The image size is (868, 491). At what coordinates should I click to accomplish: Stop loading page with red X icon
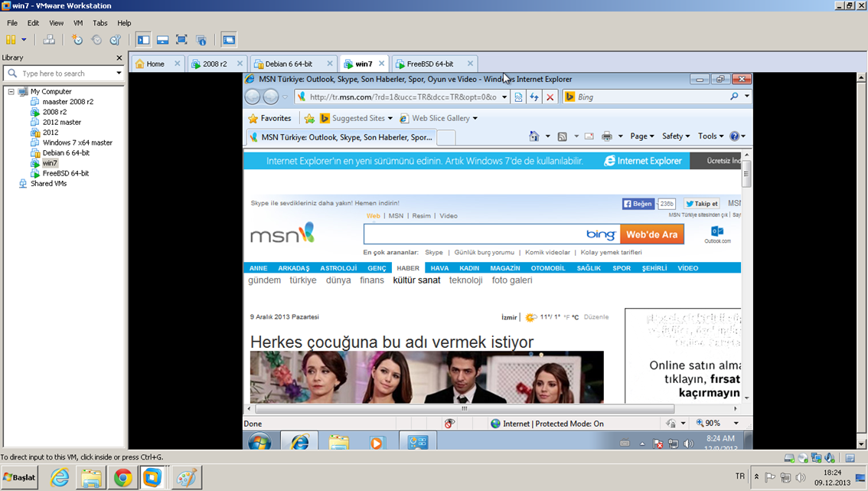point(550,97)
